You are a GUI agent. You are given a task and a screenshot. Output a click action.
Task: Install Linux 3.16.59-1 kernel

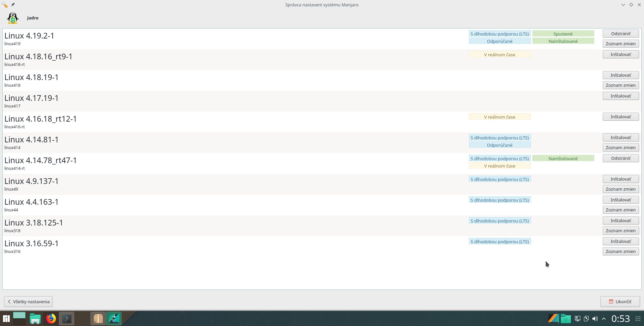(x=621, y=241)
